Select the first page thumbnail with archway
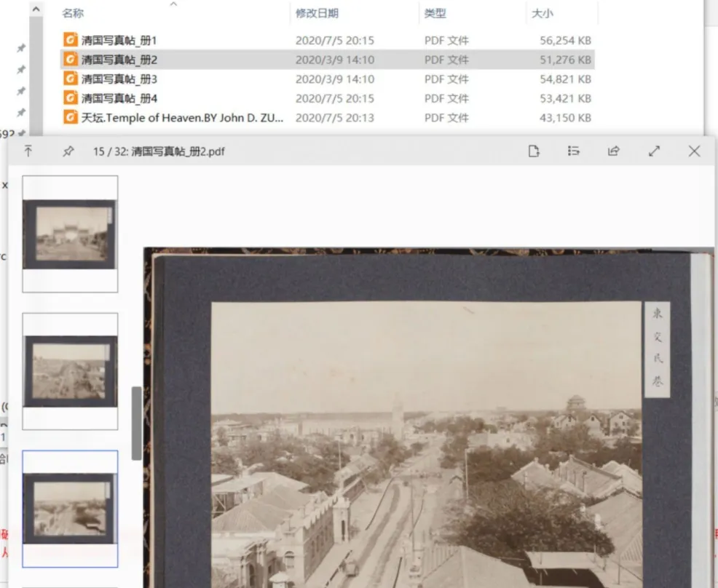 [70, 234]
